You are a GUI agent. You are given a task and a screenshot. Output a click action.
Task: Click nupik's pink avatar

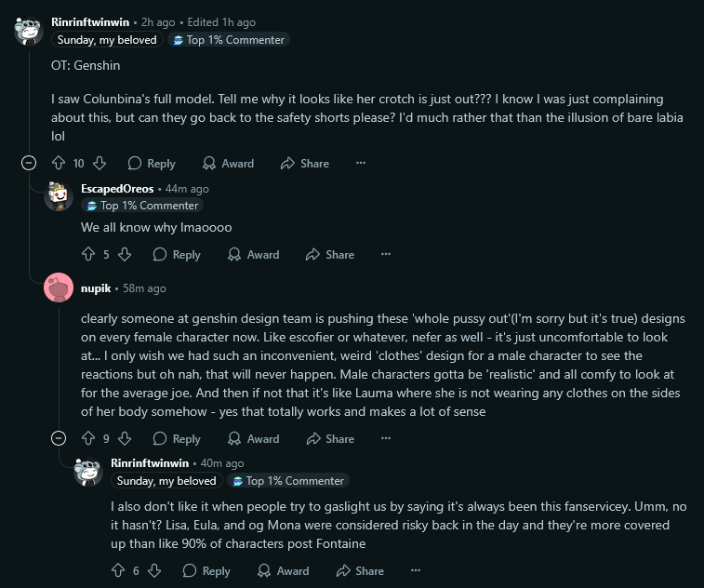(59, 288)
